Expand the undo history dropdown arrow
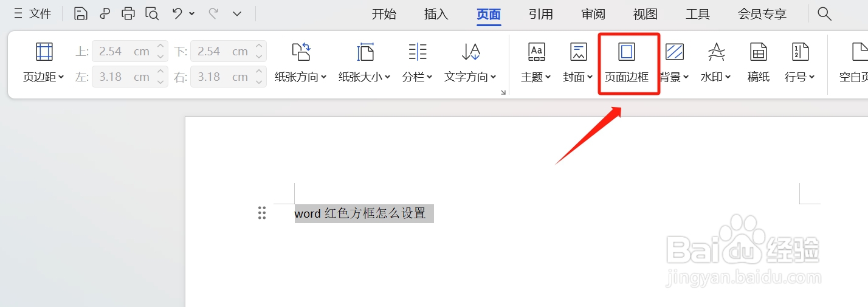The height and width of the screenshot is (307, 868). [192, 13]
